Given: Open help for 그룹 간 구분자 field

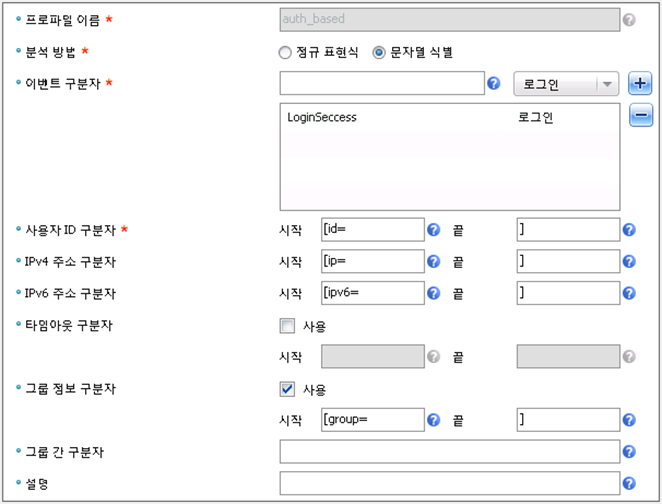Looking at the screenshot, I should pos(629,452).
